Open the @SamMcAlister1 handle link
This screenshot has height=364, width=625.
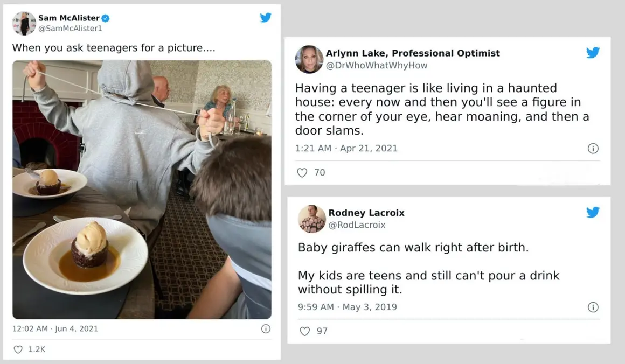70,29
